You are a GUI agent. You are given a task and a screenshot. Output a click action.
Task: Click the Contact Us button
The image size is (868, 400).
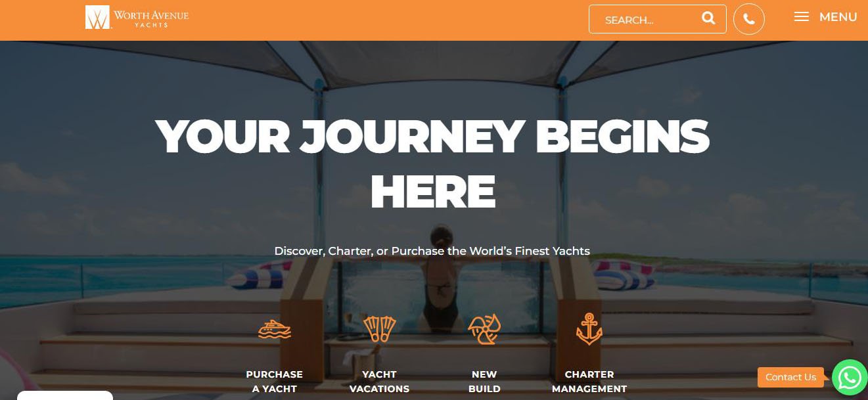[790, 377]
